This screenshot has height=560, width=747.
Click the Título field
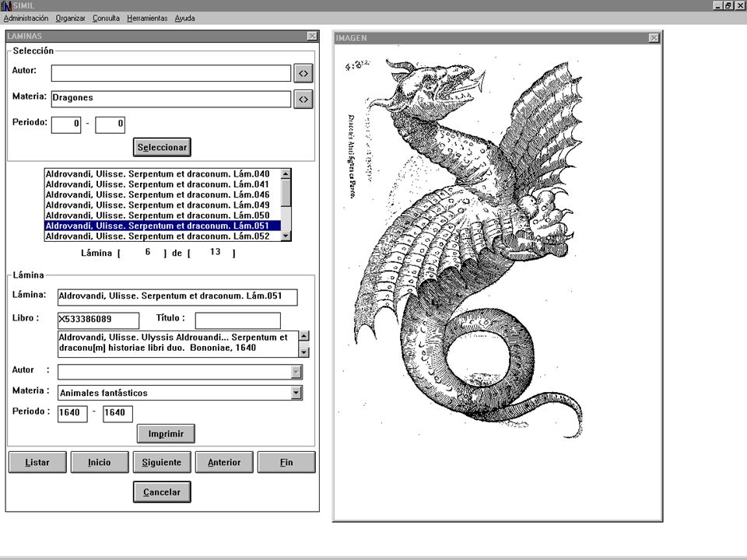point(238,320)
